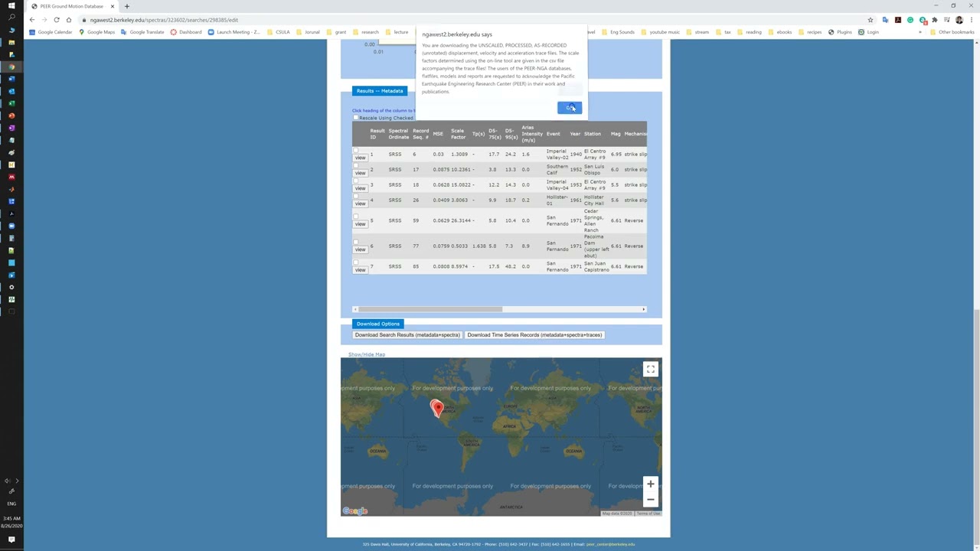
Task: Check the box for result 6
Action: [x=355, y=242]
